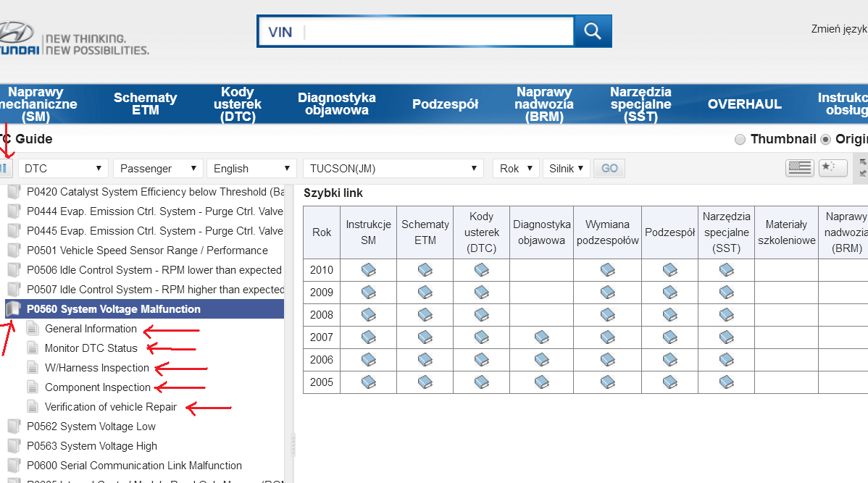868x483 pixels.
Task: Click the VIN search magnifier button
Action: point(593,31)
